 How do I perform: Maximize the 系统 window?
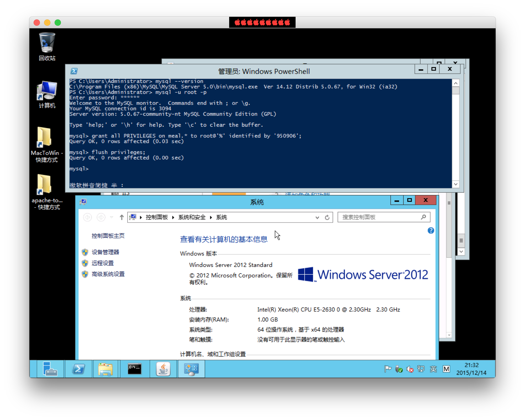click(x=409, y=200)
